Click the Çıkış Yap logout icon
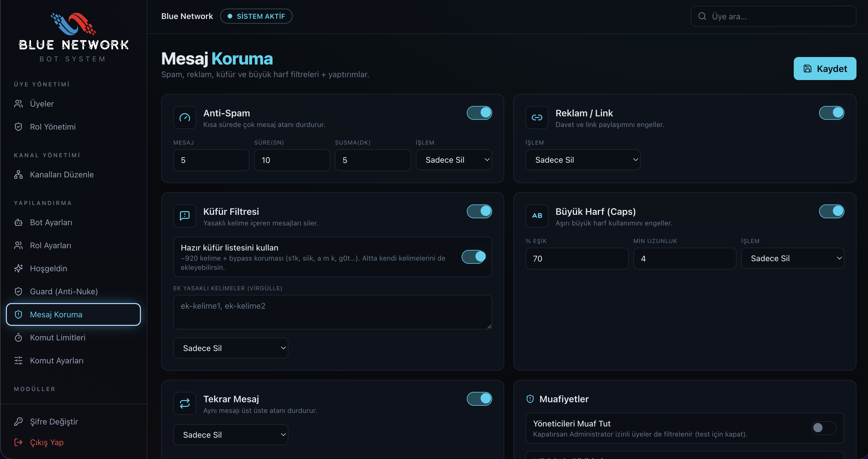Image resolution: width=868 pixels, height=459 pixels. click(18, 442)
